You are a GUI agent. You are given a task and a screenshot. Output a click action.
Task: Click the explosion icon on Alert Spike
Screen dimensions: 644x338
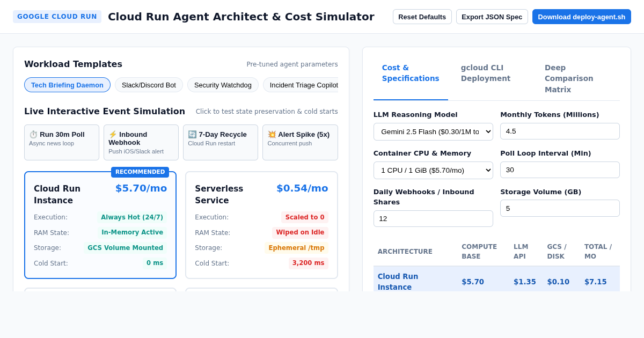tap(272, 134)
